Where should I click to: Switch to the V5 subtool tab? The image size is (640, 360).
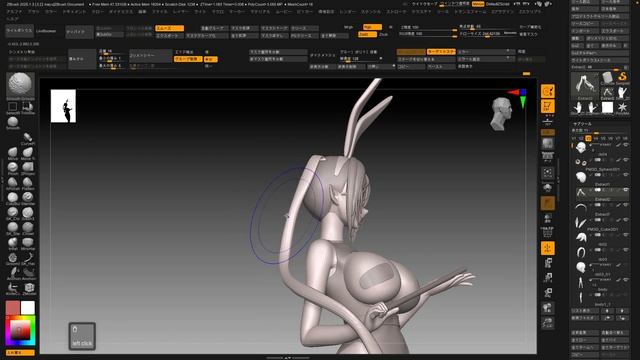pos(603,138)
